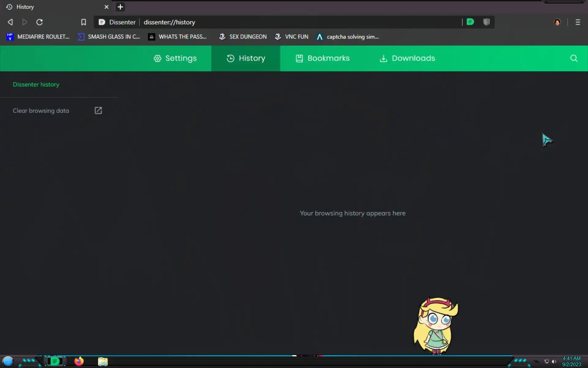Image resolution: width=588 pixels, height=368 pixels.
Task: Open MEDIAFIRE ROULET bookmark
Action: click(x=38, y=37)
